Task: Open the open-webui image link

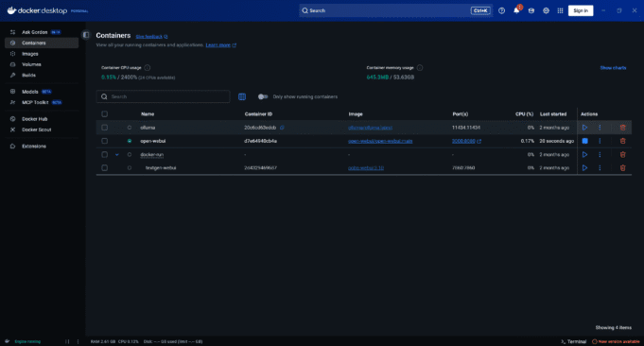Action: click(x=380, y=141)
